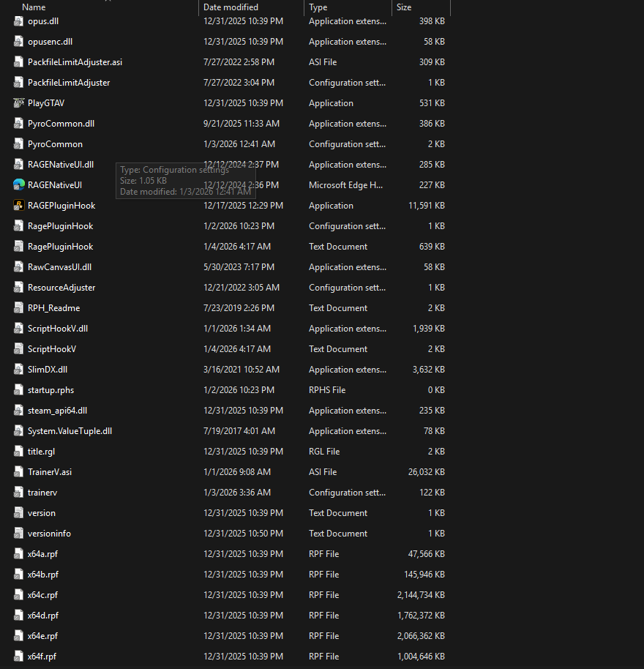This screenshot has width=644, height=669.
Task: Click the PlayGTAV application icon
Action: point(18,102)
